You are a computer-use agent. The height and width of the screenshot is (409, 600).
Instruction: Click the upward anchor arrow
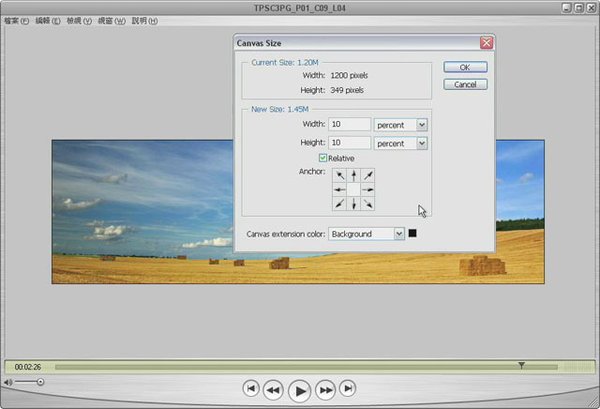[x=354, y=175]
